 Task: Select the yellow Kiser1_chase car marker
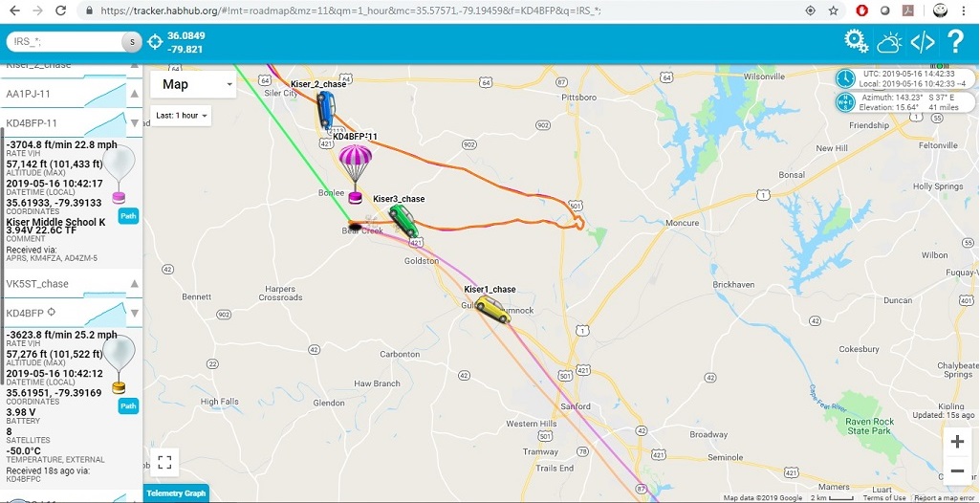coord(492,309)
